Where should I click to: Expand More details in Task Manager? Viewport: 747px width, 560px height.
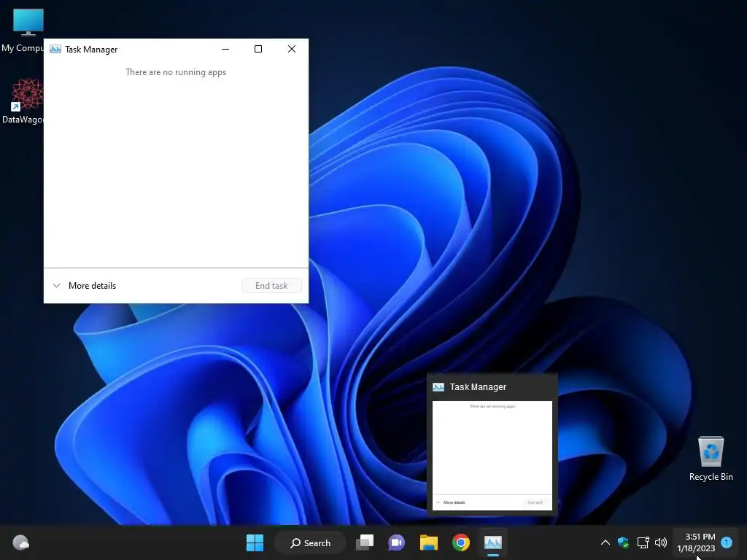(x=85, y=286)
